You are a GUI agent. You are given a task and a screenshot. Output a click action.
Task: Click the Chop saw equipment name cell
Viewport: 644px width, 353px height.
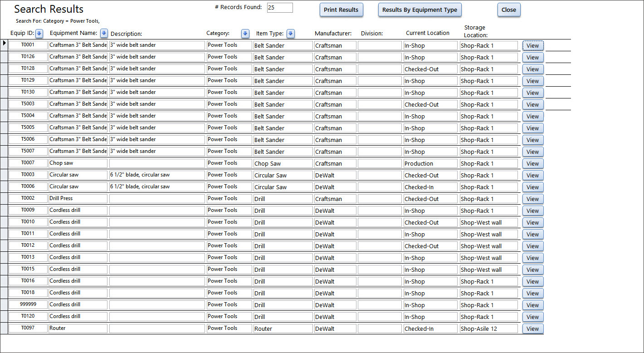tap(78, 163)
